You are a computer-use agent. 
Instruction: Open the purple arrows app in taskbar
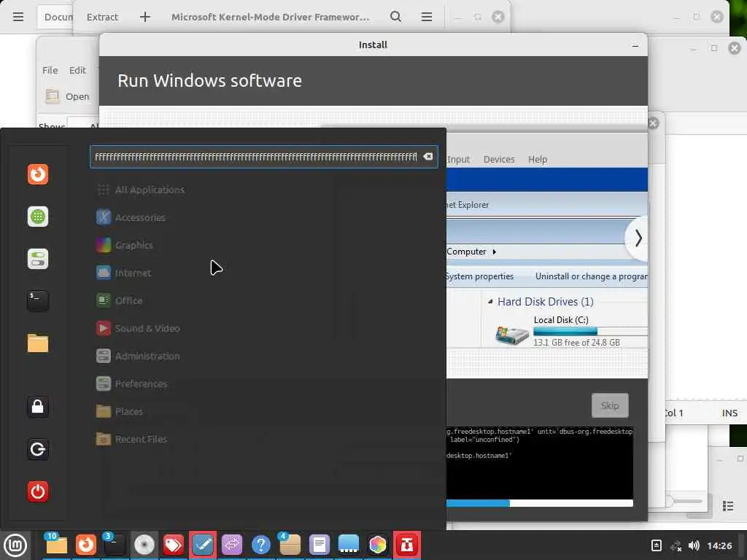[x=232, y=545]
